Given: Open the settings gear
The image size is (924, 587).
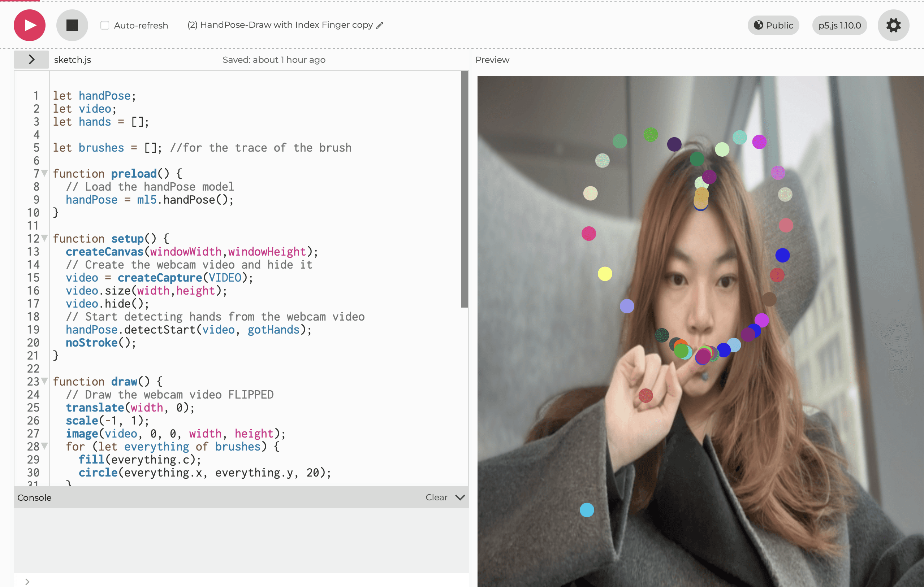Looking at the screenshot, I should (x=893, y=25).
